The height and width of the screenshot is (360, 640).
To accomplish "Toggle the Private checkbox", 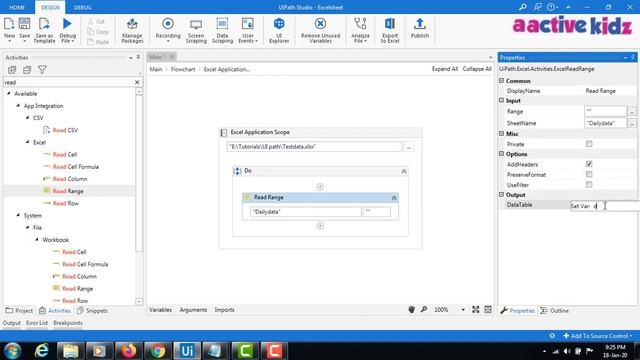I will pos(589,144).
